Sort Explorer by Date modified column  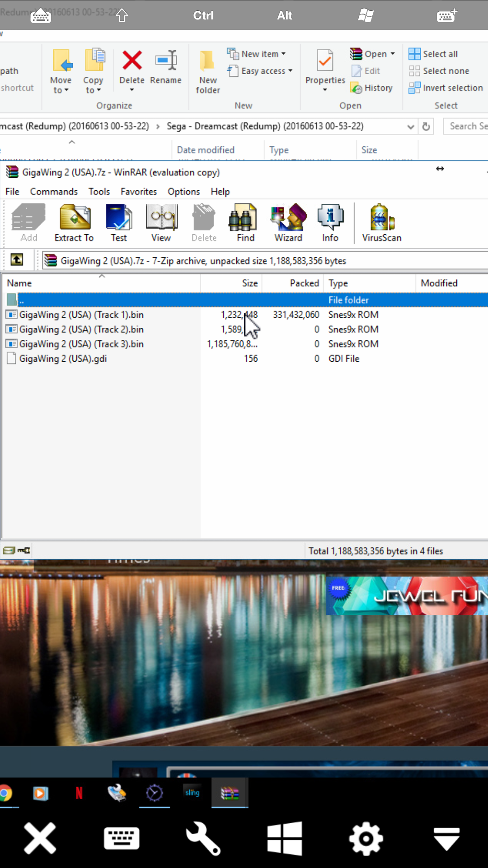click(x=218, y=150)
